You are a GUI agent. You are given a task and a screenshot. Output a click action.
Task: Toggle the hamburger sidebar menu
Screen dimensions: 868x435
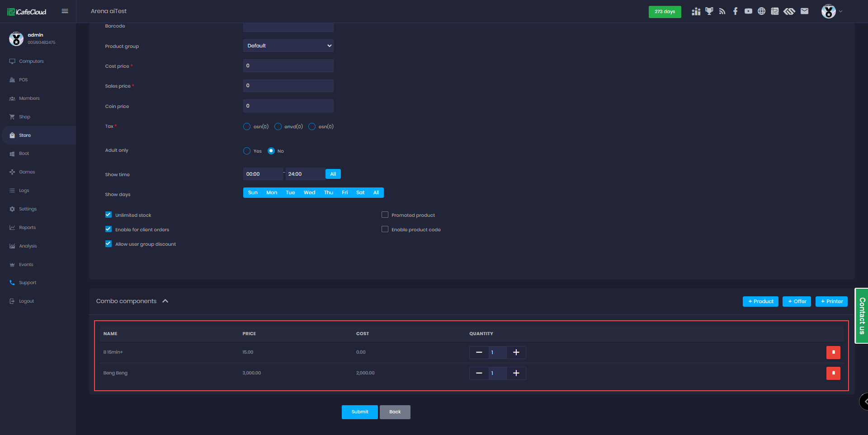tap(65, 11)
